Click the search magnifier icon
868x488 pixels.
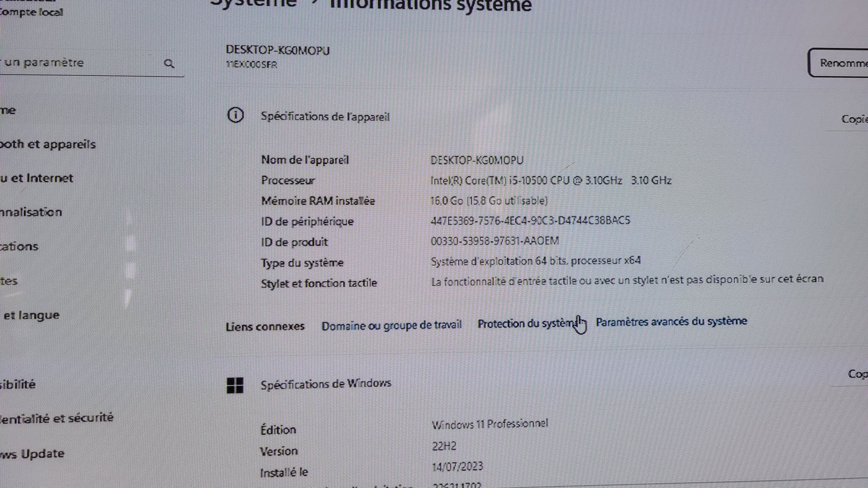(x=169, y=63)
